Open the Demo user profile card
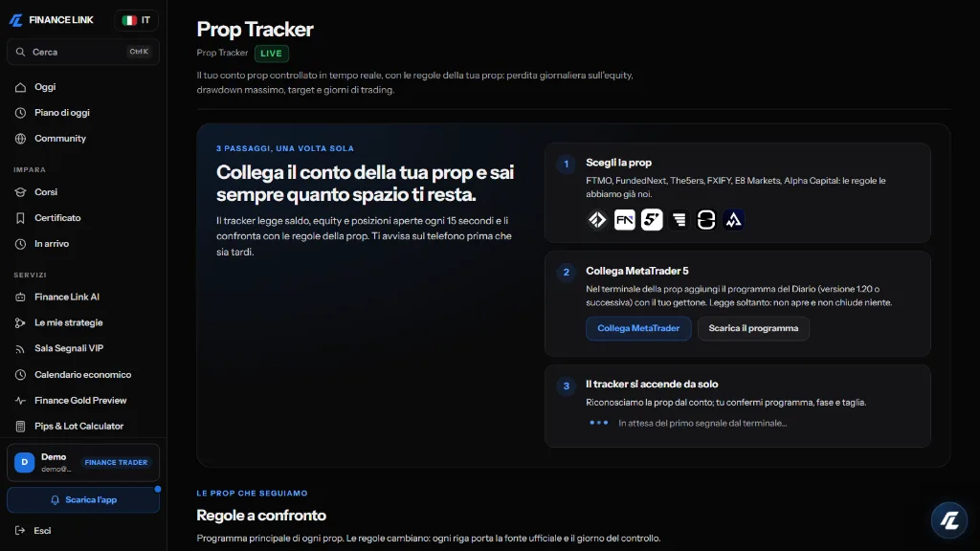Viewport: 980px width, 551px height. pos(83,462)
